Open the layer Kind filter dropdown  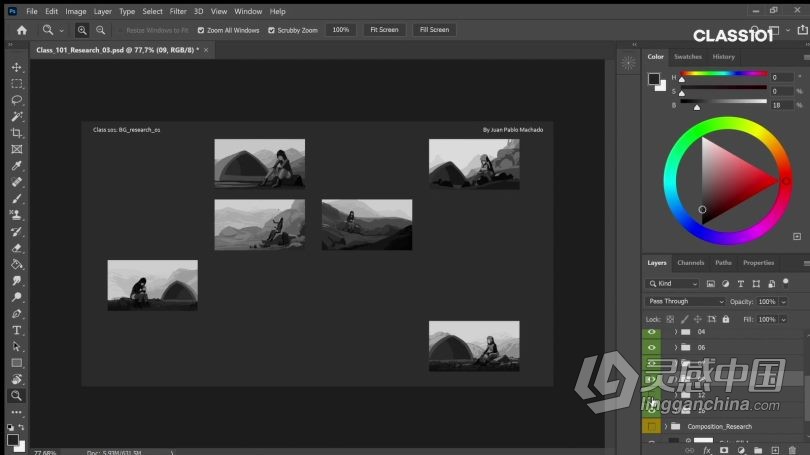click(673, 284)
